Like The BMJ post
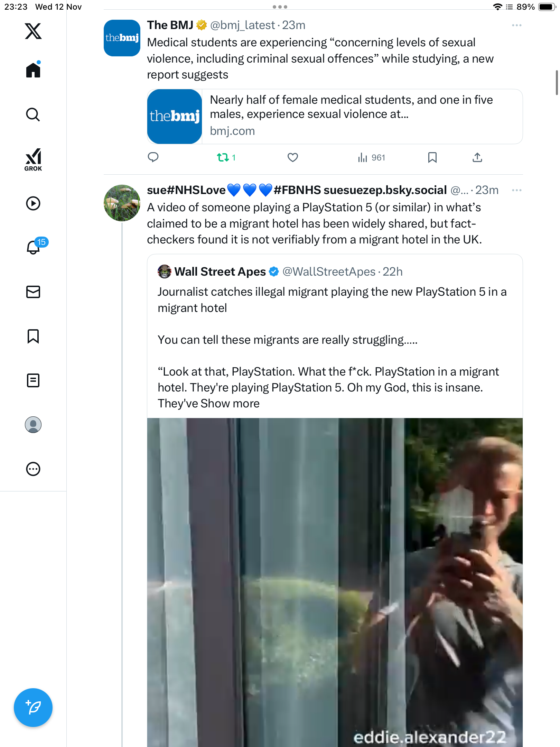Screen dimensions: 560x747 pos(292,158)
